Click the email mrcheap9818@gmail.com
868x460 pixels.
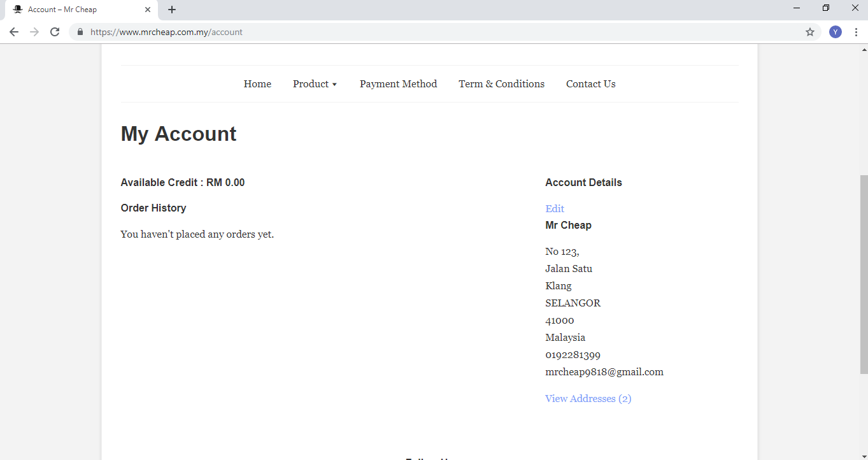(604, 372)
